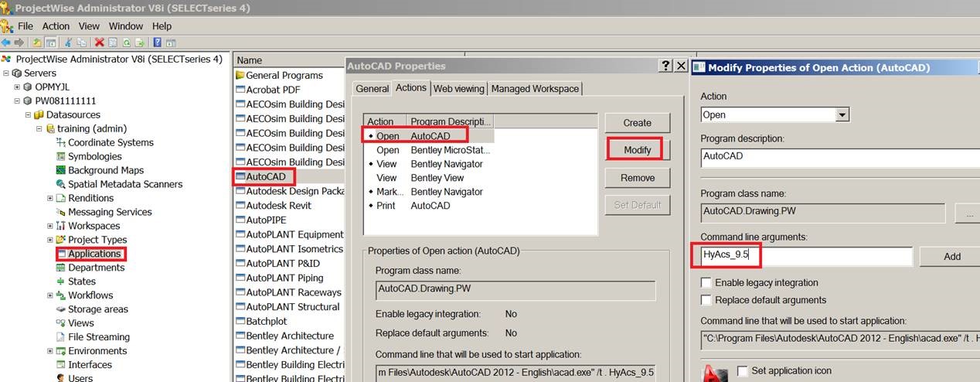
Task: Enable legacy integration checkbox
Action: (x=706, y=283)
